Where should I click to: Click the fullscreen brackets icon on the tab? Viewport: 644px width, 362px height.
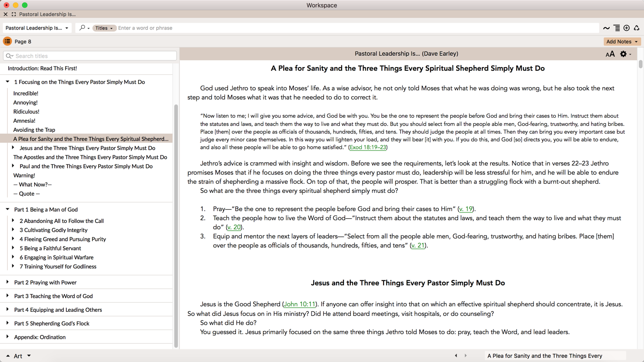[x=14, y=15]
